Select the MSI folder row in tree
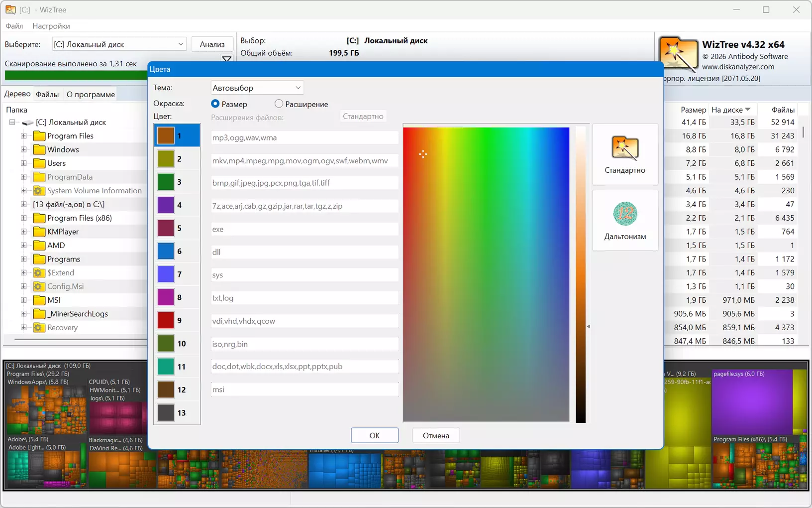 (x=54, y=300)
